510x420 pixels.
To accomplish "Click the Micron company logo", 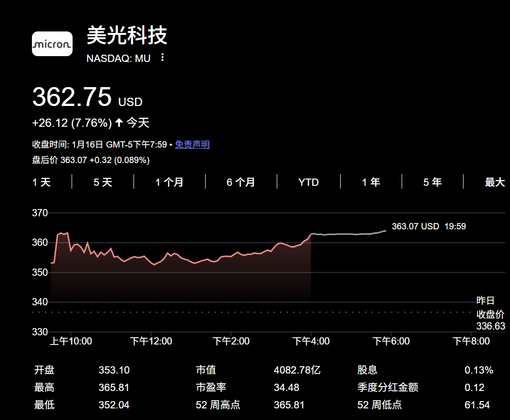I will 52,44.
